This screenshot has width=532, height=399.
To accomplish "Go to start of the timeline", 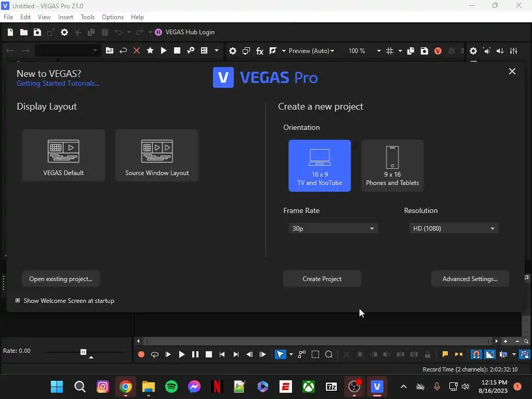I will [x=222, y=354].
